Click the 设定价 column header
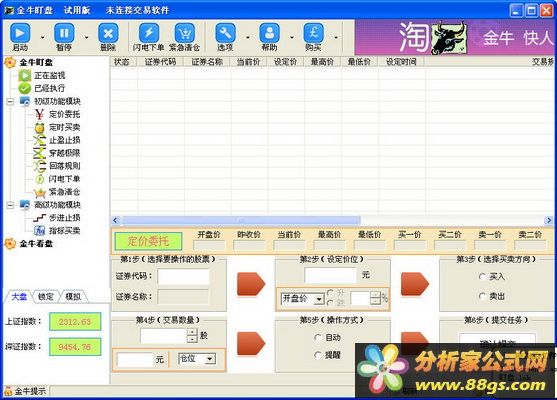557x400 pixels. coord(286,62)
